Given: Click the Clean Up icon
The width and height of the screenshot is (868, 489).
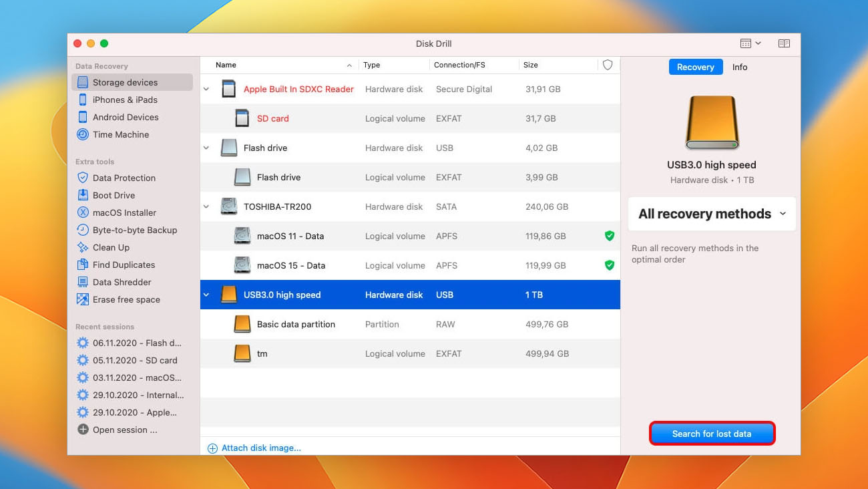Looking at the screenshot, I should click(83, 247).
